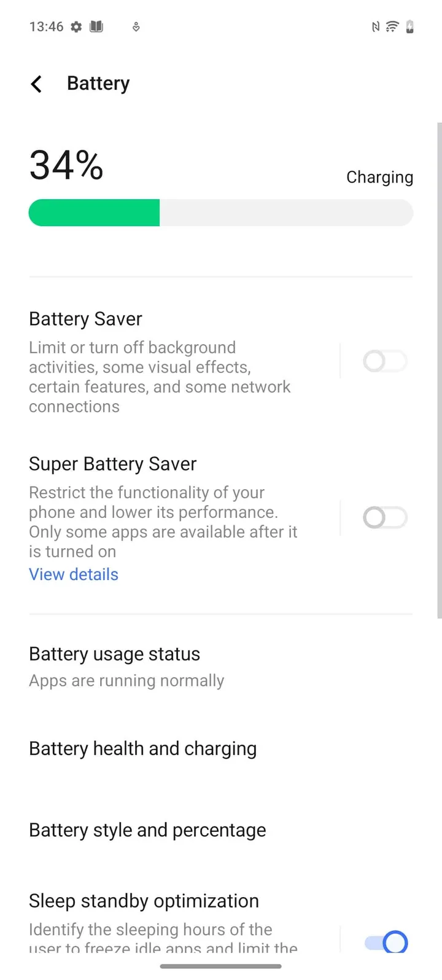The width and height of the screenshot is (442, 980).
Task: Tap the book icon in status bar
Action: [96, 26]
